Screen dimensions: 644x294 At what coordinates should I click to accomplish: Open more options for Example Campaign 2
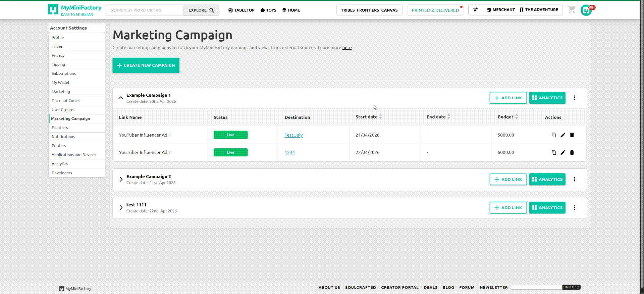pos(574,179)
